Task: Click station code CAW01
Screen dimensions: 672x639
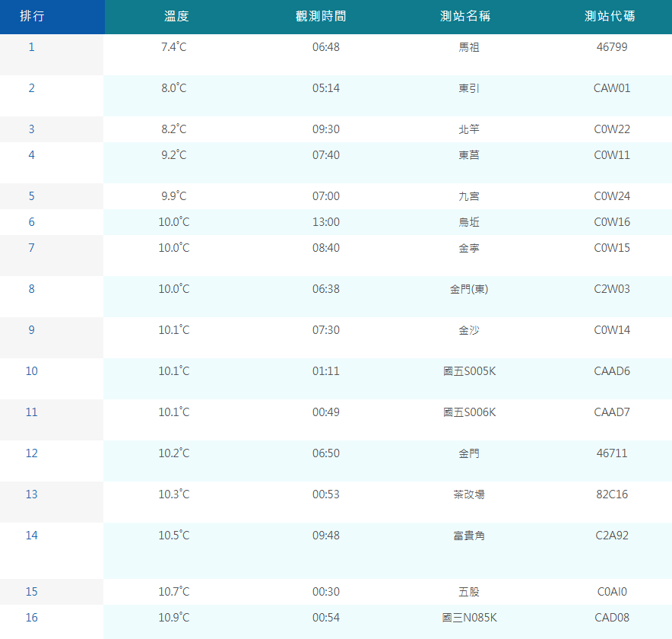Action: point(612,88)
